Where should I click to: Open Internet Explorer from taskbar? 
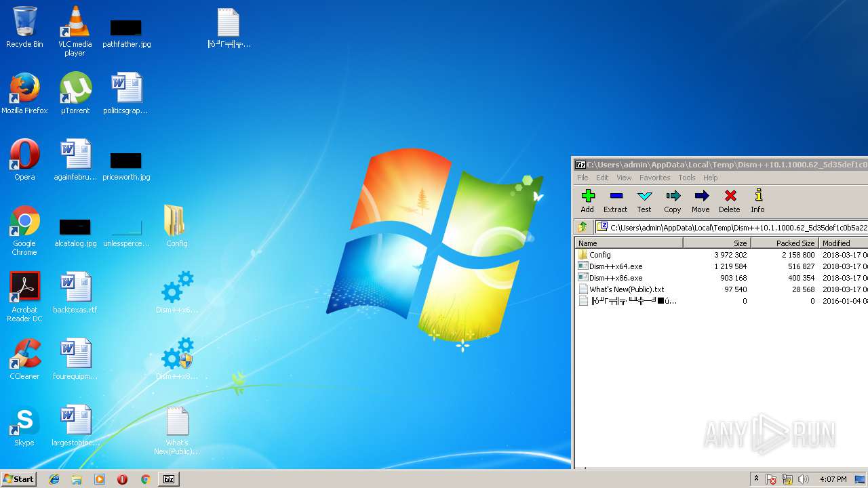(x=54, y=479)
